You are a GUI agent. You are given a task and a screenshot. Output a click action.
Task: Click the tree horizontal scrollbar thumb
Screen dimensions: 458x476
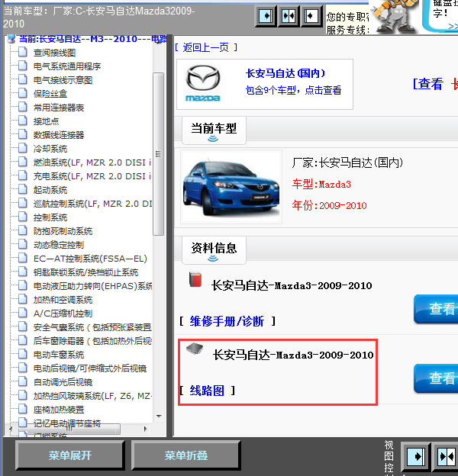[69, 429]
